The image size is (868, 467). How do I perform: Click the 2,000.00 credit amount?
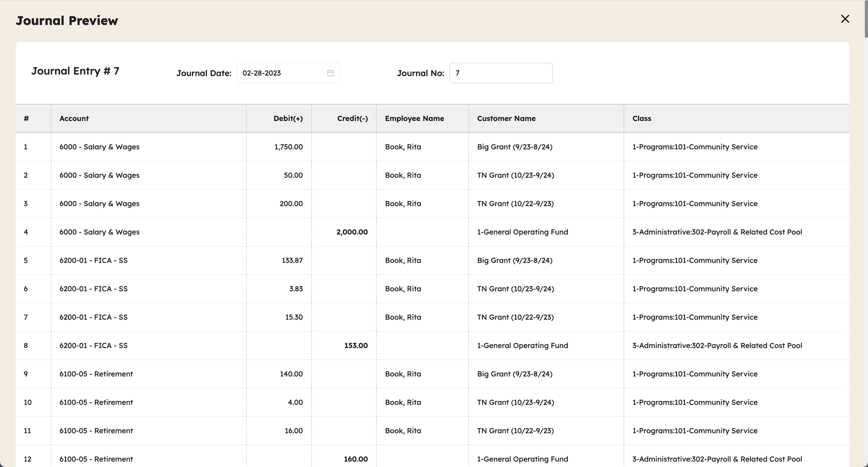click(x=352, y=232)
